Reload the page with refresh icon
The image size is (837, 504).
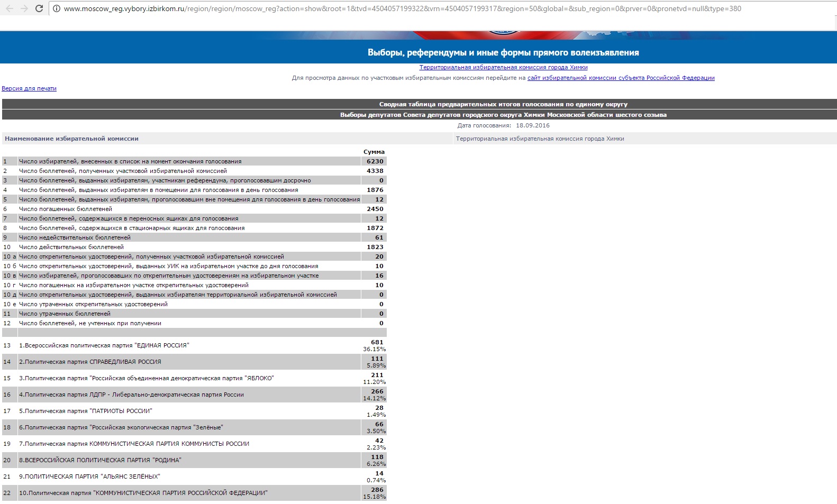pos(39,8)
